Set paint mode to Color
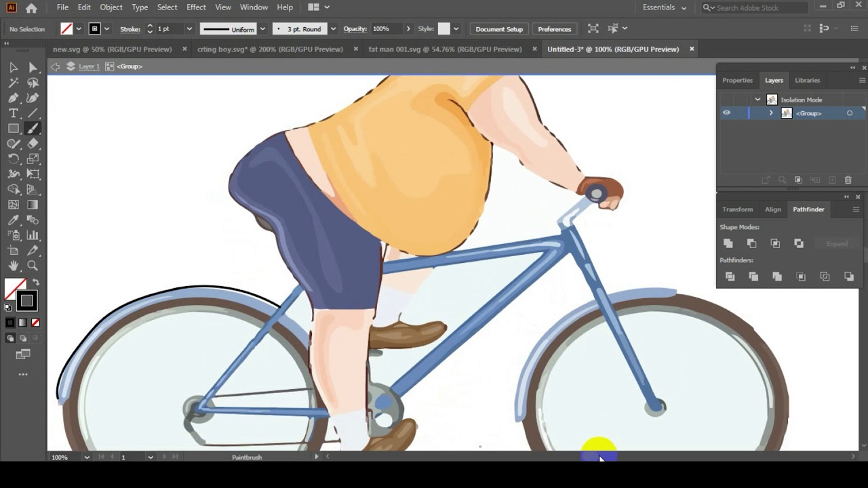868x488 pixels. pos(10,323)
